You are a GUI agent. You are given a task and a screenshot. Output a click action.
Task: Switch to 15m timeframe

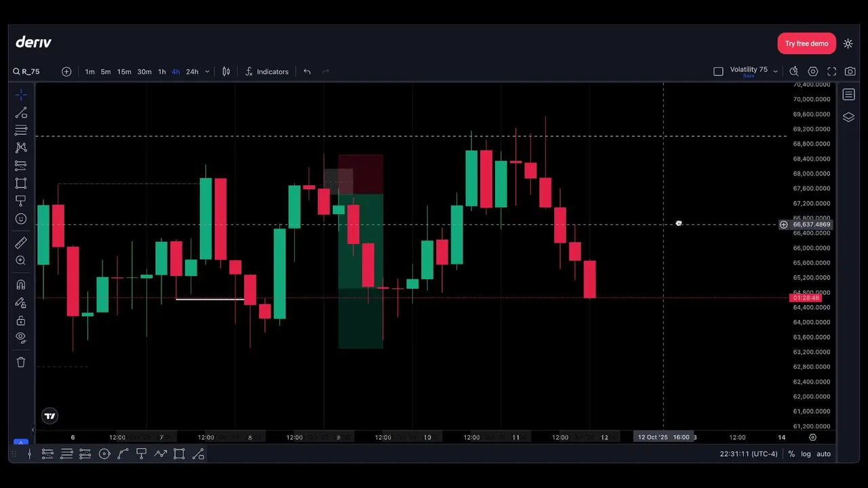pos(124,72)
